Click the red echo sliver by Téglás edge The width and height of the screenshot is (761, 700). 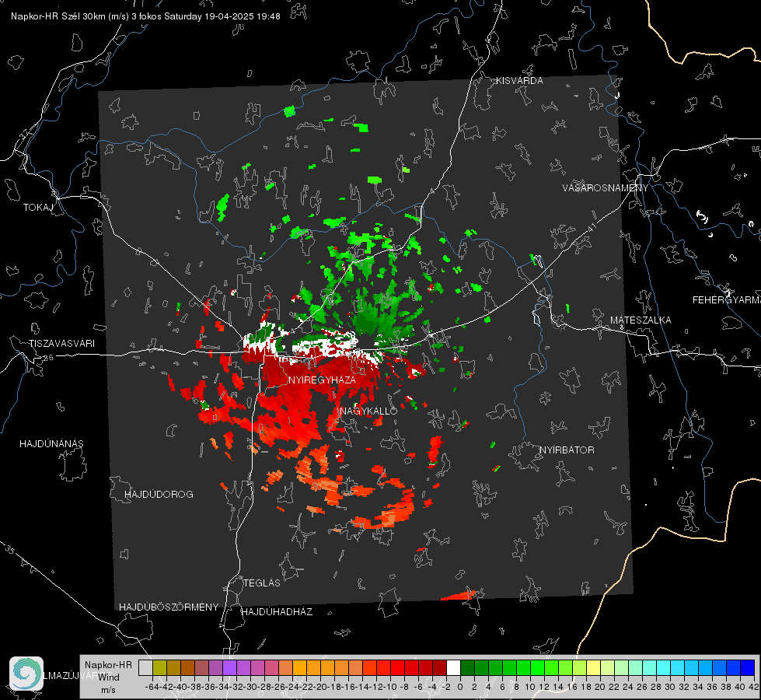(458, 596)
